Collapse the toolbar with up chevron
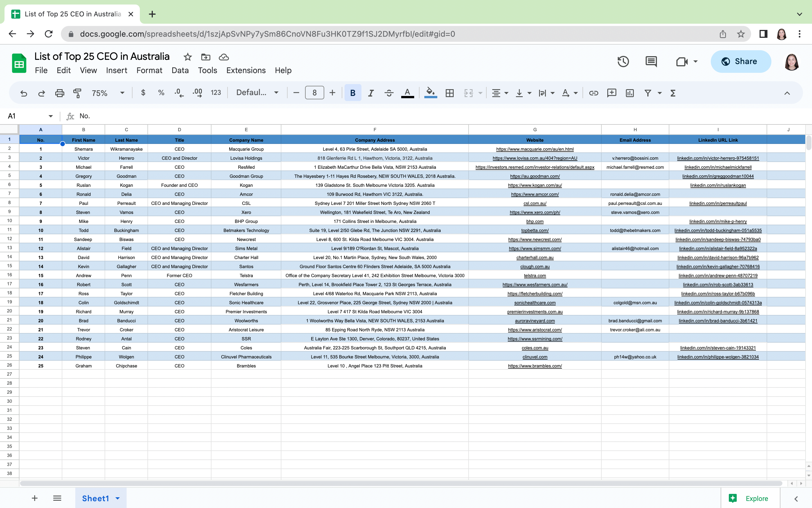Screen dimensions: 812x508 coord(787,93)
